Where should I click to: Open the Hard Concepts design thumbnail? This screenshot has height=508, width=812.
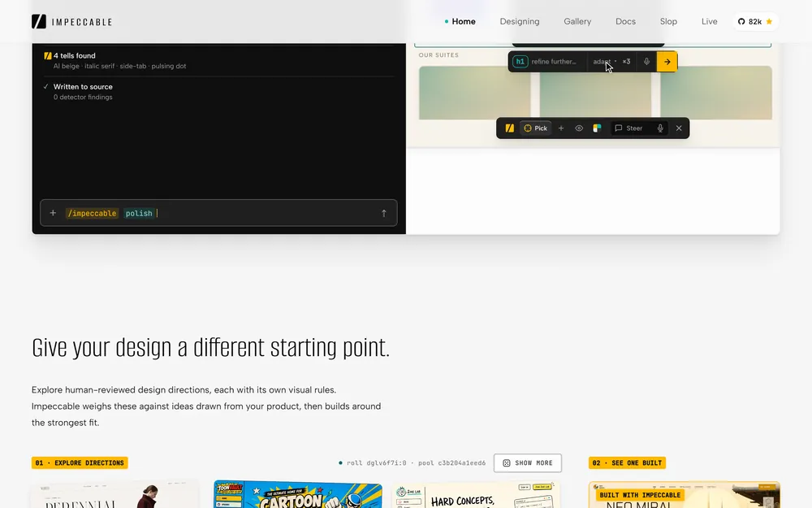[476, 494]
